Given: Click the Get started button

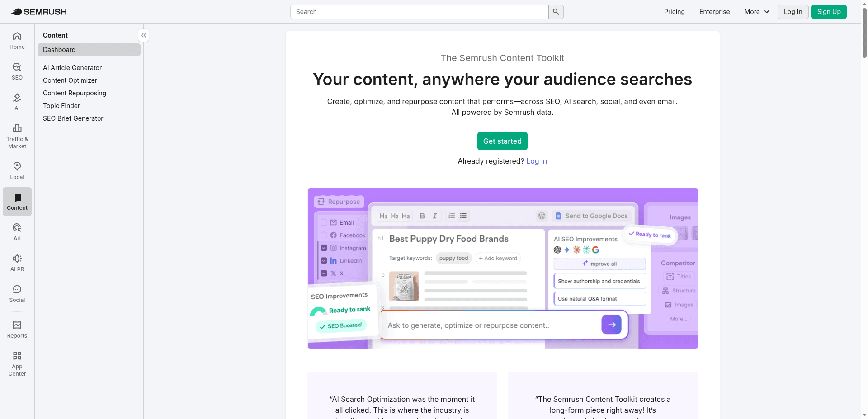Looking at the screenshot, I should 502,141.
